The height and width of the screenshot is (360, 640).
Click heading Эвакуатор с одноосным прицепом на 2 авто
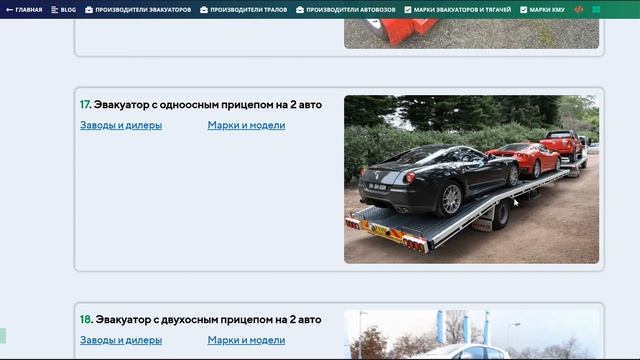point(208,105)
